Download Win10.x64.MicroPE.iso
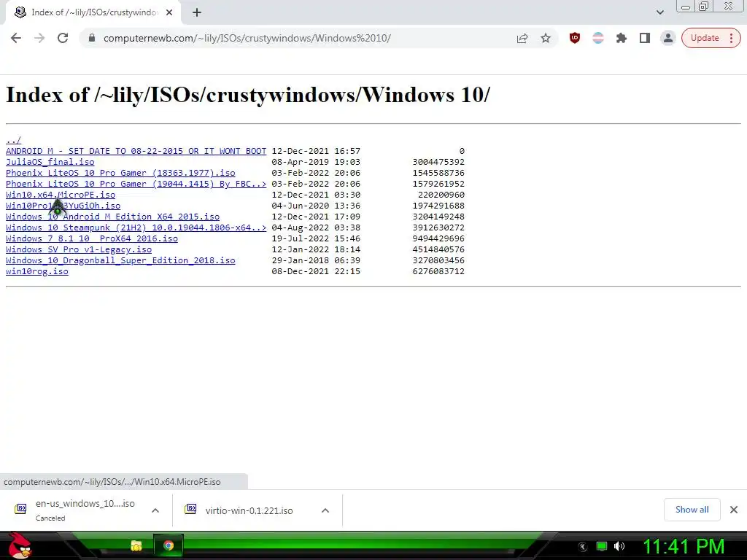This screenshot has height=560, width=747. click(x=61, y=195)
